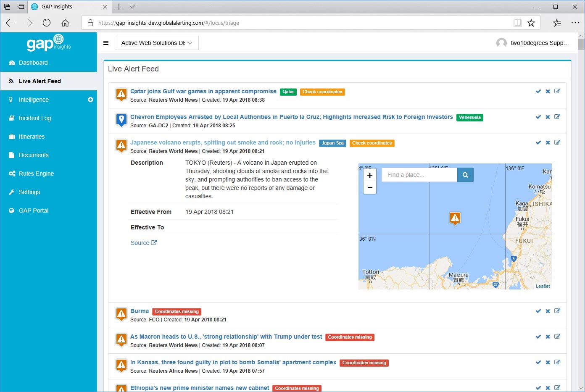Focus the Find a place search field
The width and height of the screenshot is (585, 392).
pos(419,175)
